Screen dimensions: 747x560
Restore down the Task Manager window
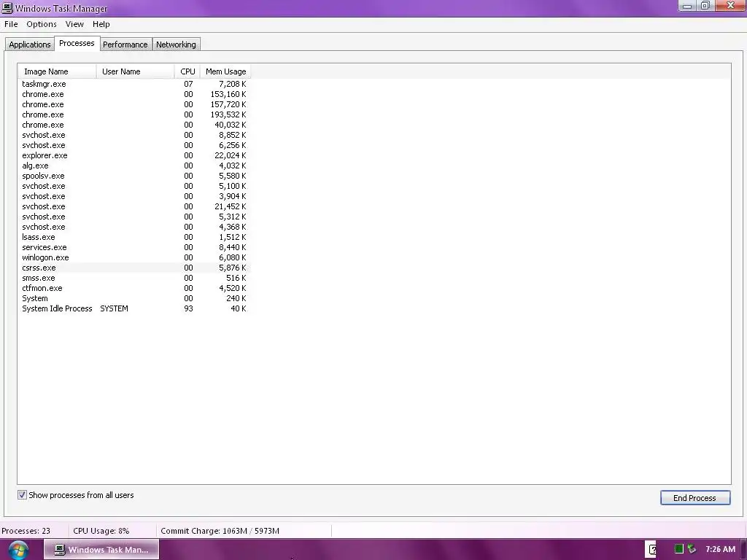705,6
